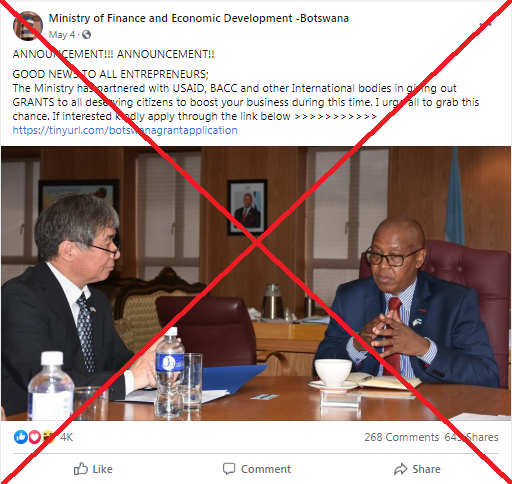Click the May 4 post timestamp
The image size is (512, 484).
click(62, 35)
